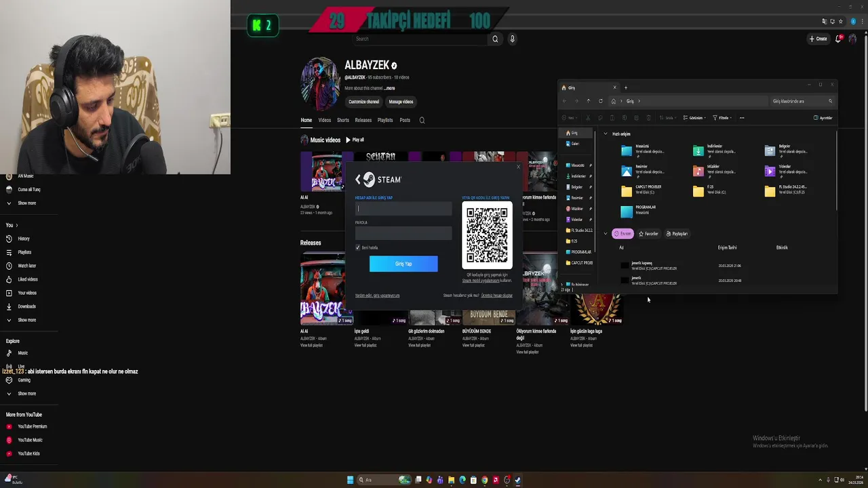The width and height of the screenshot is (868, 488).
Task: Switch to the channel Shorts tab
Action: [343, 120]
